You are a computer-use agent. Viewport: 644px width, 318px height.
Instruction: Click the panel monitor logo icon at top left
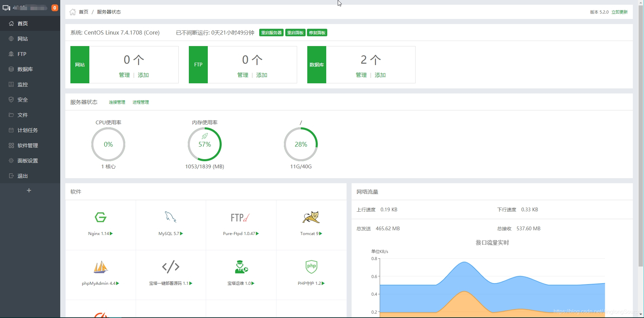pos(6,8)
